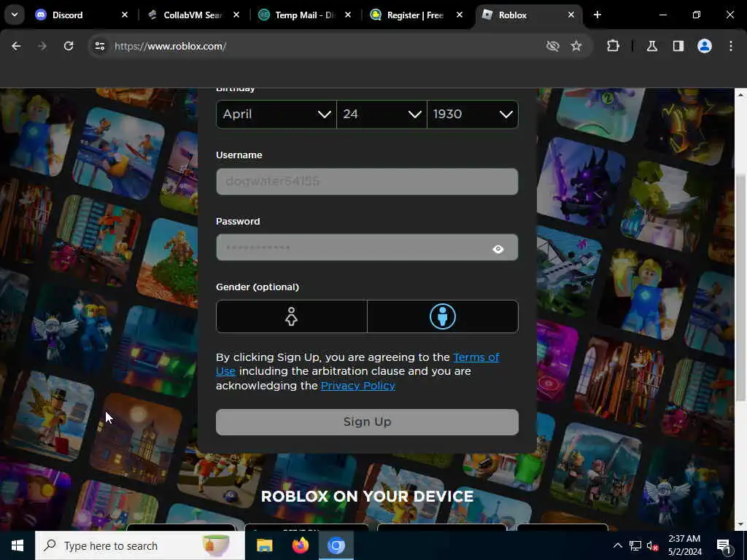Click the Sign Up button

point(367,422)
